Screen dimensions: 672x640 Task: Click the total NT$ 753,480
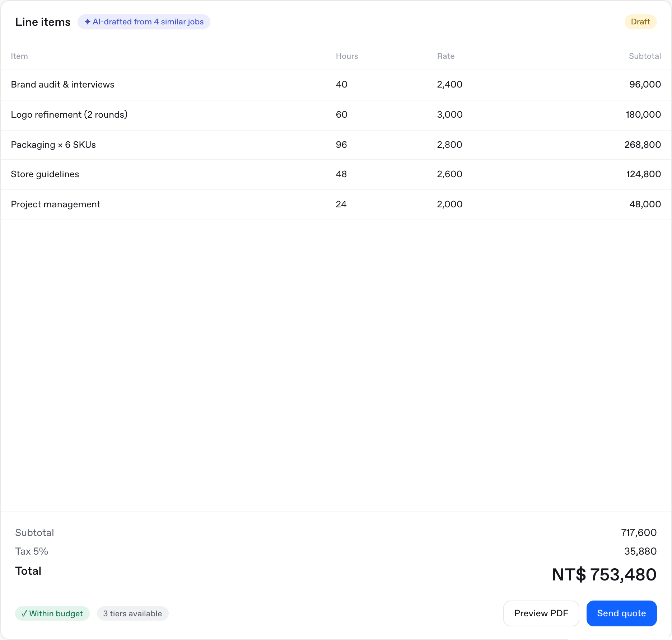pyautogui.click(x=604, y=575)
